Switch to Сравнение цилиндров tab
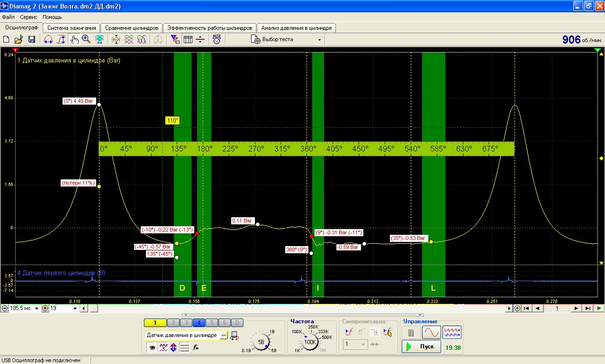Image resolution: width=605 pixels, height=364 pixels. tap(132, 28)
